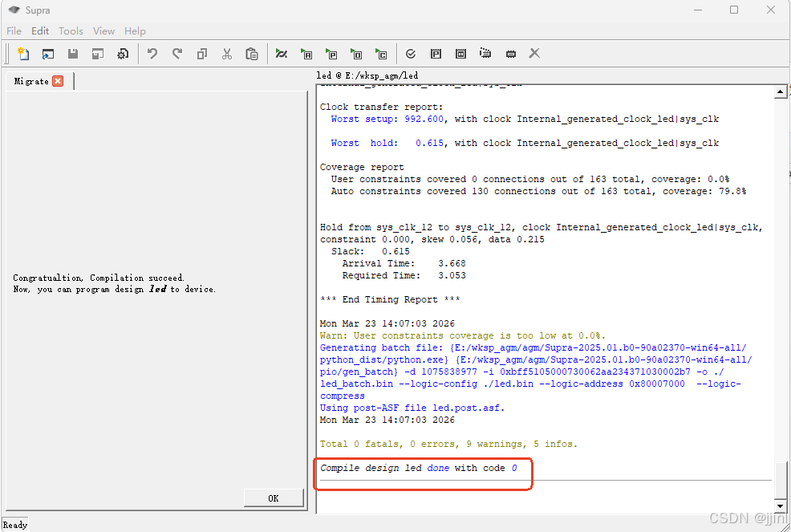Click the vertical scrollbar thumb in log
Viewport: 791px width, 532px height.
click(780, 480)
